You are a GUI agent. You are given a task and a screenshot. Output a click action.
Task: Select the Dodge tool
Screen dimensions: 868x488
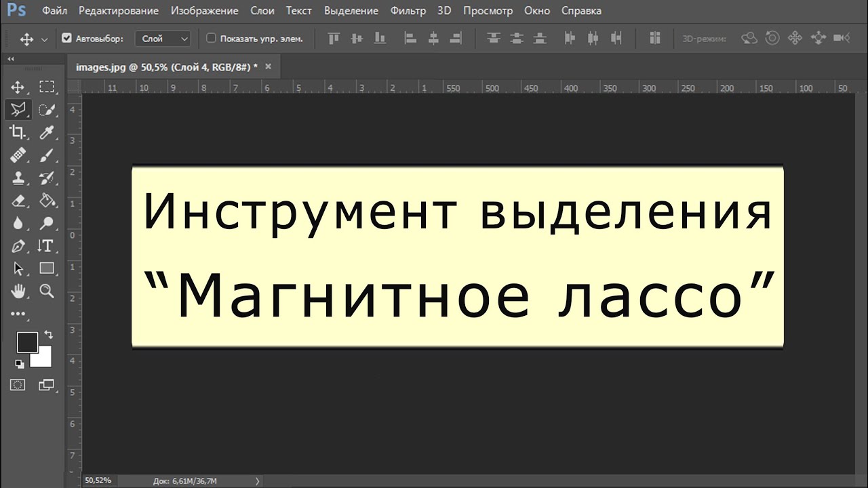(x=47, y=223)
